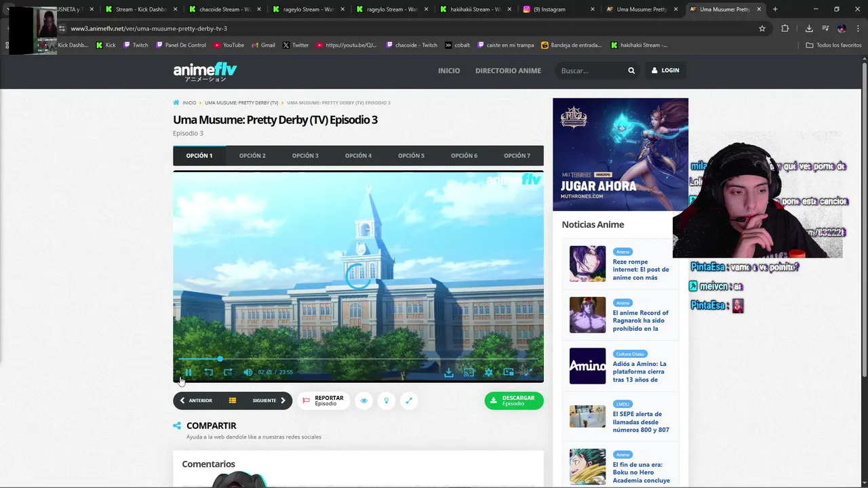The height and width of the screenshot is (488, 868).
Task: Open the browser downloads icon
Action: coord(809,28)
